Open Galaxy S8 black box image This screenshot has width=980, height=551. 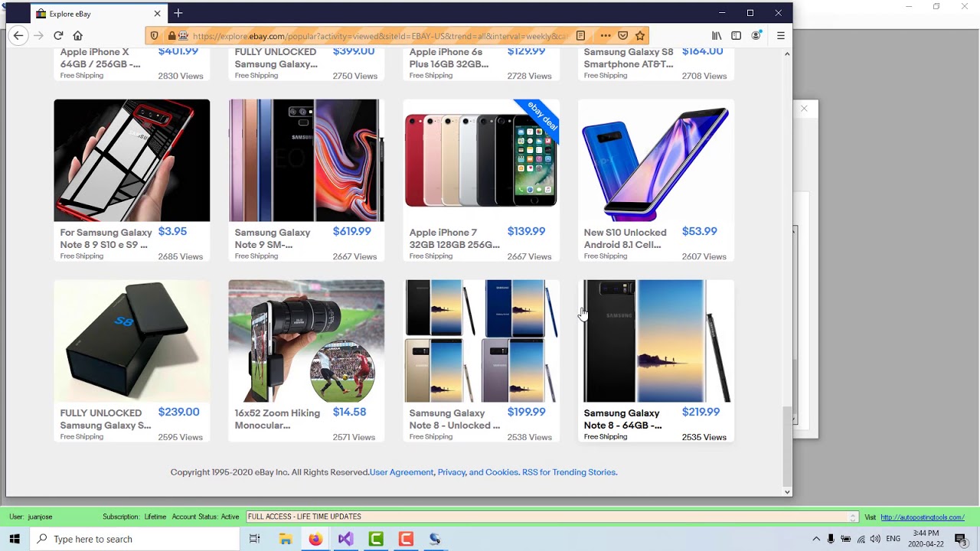click(132, 341)
